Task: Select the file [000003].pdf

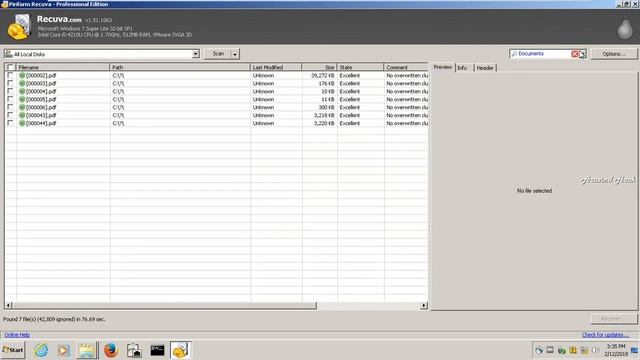Action: 41,83
